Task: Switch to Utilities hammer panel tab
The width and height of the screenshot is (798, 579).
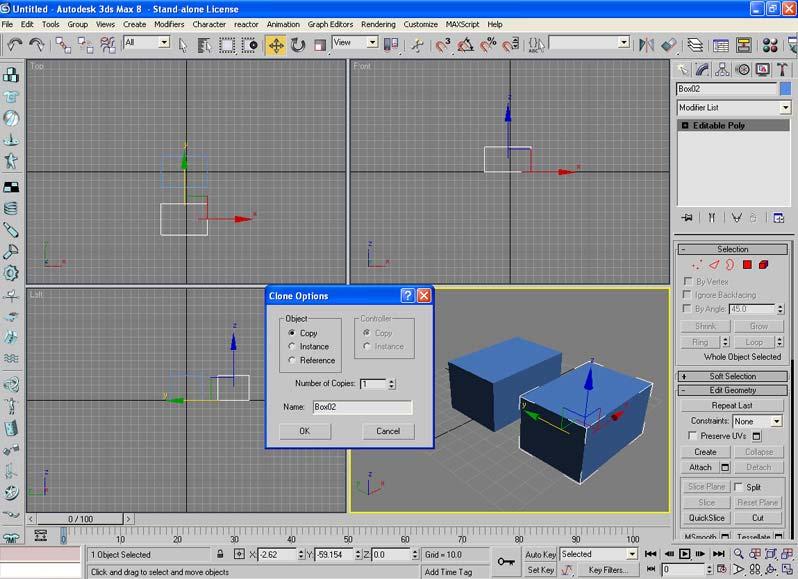Action: pos(782,70)
